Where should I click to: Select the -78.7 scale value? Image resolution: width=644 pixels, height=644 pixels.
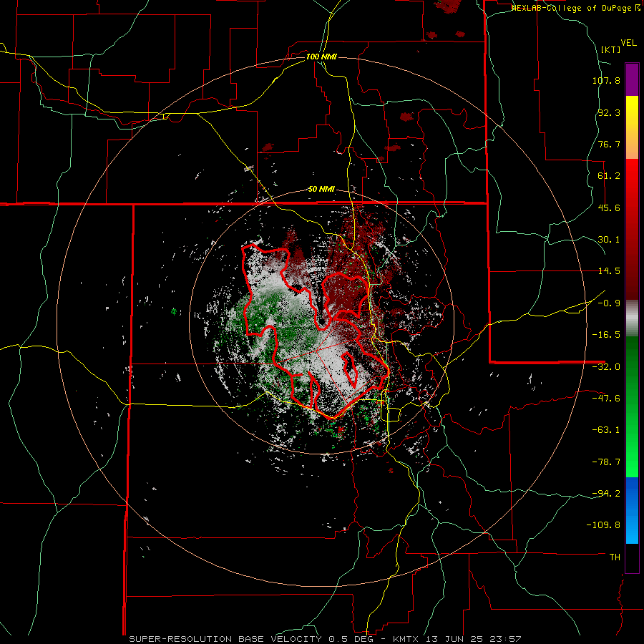click(x=606, y=462)
